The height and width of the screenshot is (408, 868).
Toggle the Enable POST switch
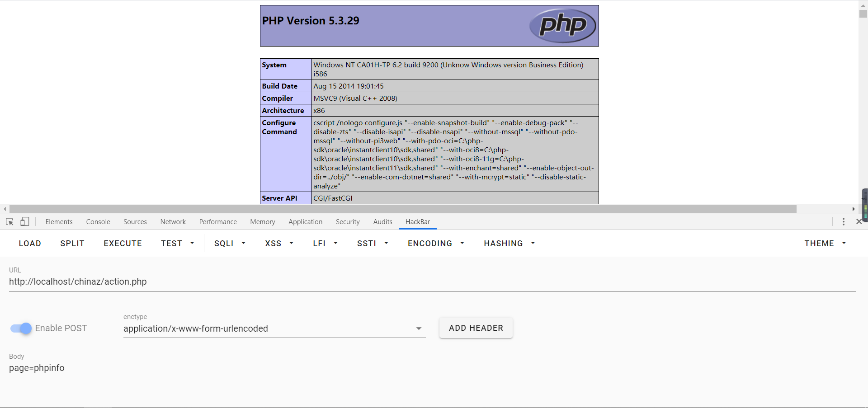coord(21,328)
